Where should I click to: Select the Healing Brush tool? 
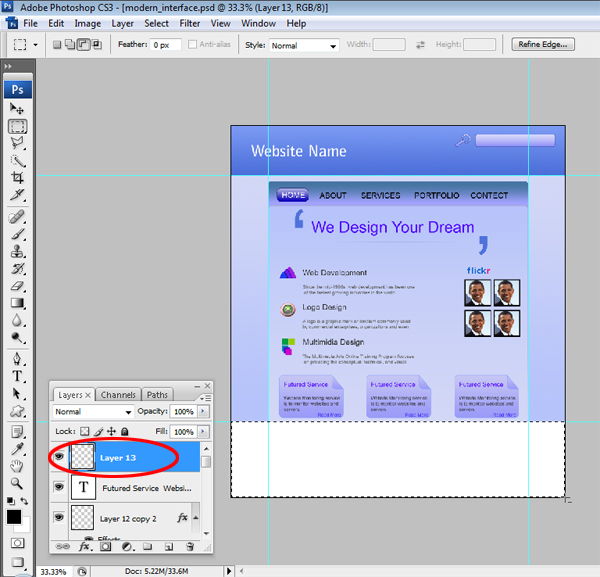pyautogui.click(x=17, y=217)
